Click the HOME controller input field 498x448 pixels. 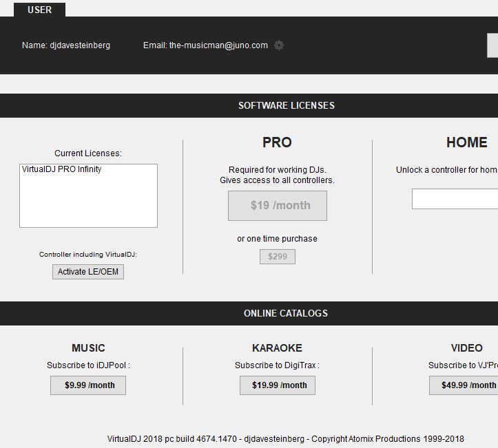click(x=455, y=199)
